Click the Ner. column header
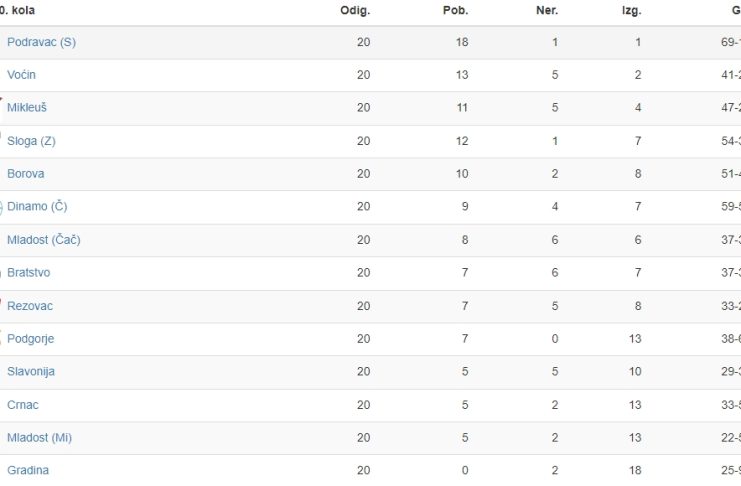Viewport: 741px width, 486px height. [547, 10]
